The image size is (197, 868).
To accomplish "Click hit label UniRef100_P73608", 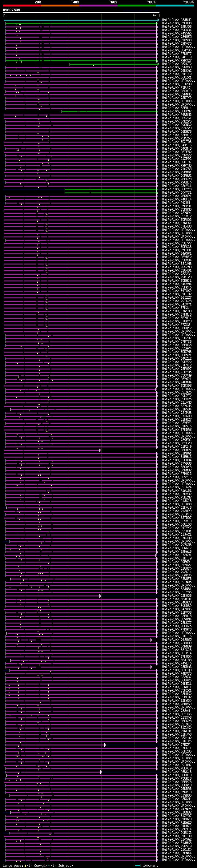I will pos(176,416).
